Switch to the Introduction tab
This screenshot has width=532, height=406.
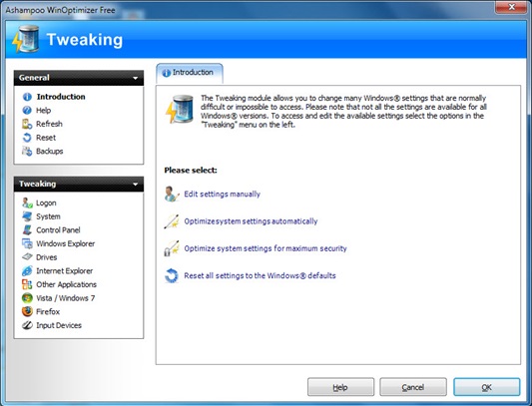coord(190,73)
